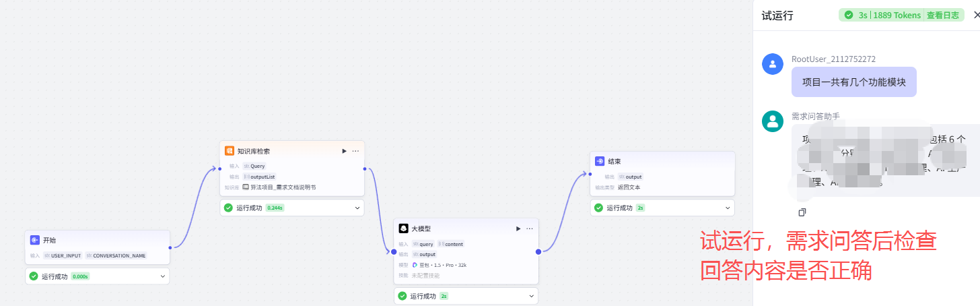980x306 pixels.
Task: Click the 0.244s duration badge
Action: pyautogui.click(x=275, y=208)
